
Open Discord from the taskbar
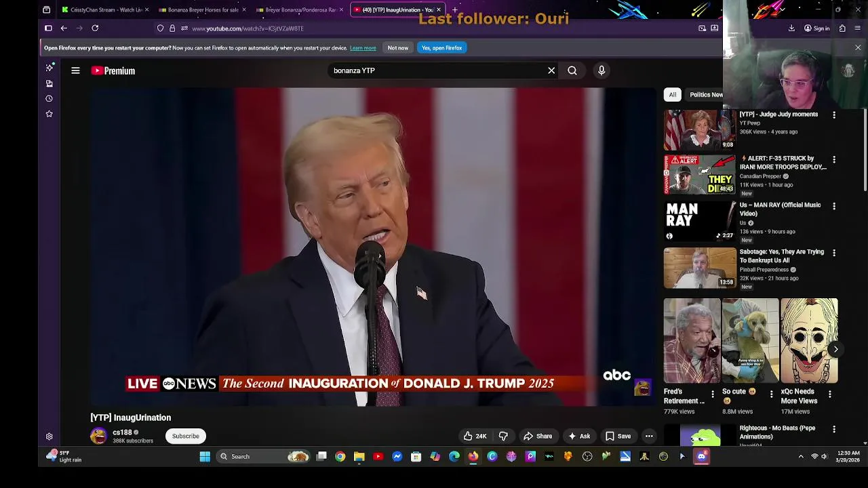[x=701, y=457]
